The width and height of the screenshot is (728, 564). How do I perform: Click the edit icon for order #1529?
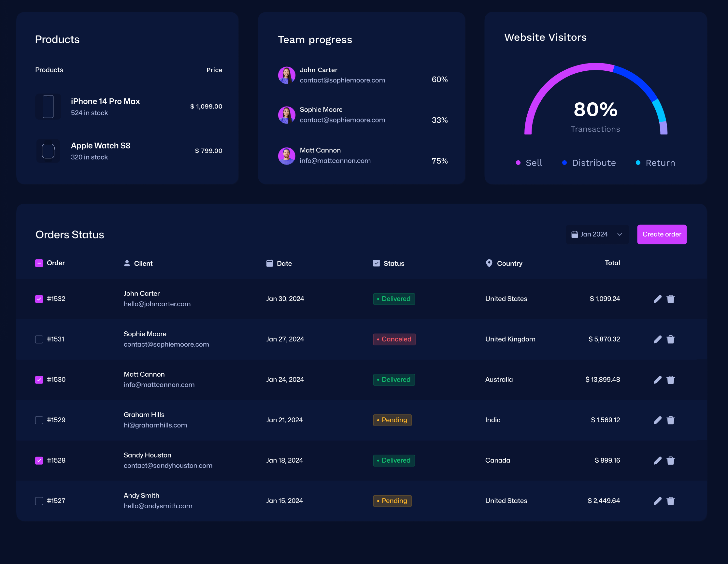pos(657,420)
